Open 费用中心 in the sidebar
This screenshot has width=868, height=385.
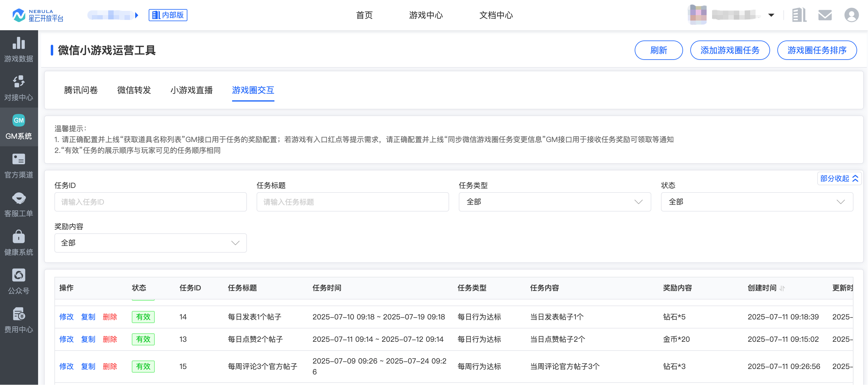pyautogui.click(x=19, y=320)
